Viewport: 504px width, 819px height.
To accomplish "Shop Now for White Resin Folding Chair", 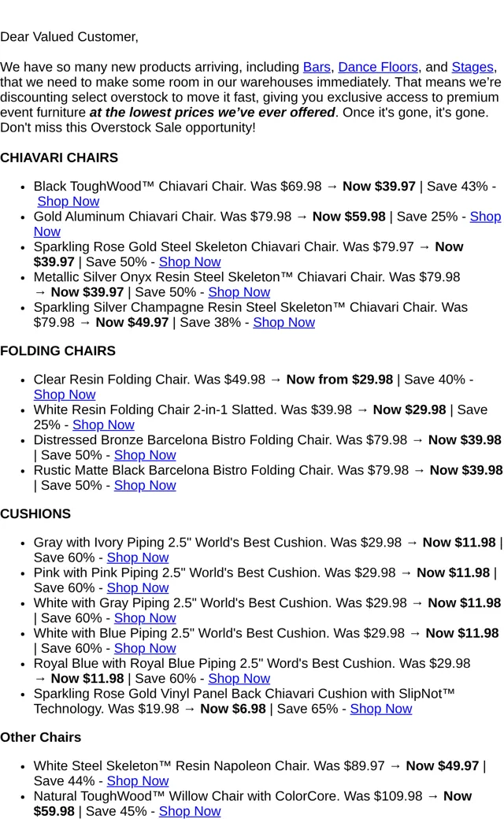I will click(x=103, y=425).
